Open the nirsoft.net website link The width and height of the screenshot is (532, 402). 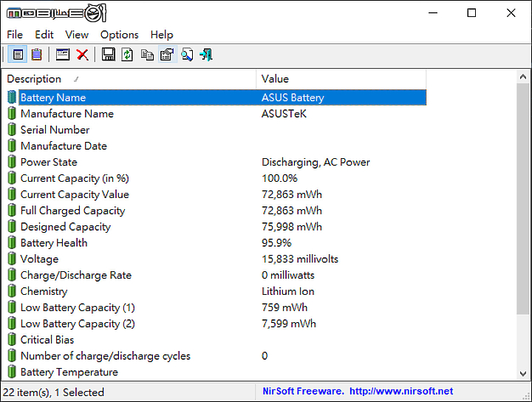point(401,392)
